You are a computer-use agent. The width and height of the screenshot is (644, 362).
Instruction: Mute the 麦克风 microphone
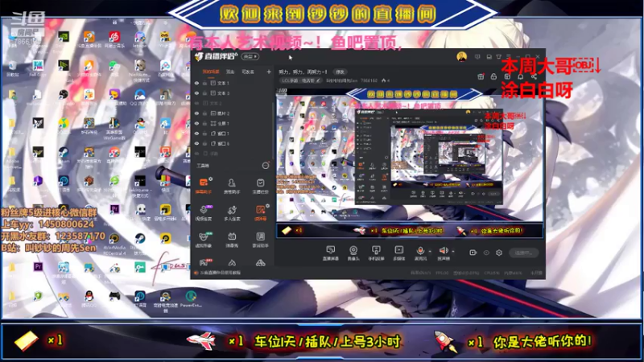tap(420, 253)
